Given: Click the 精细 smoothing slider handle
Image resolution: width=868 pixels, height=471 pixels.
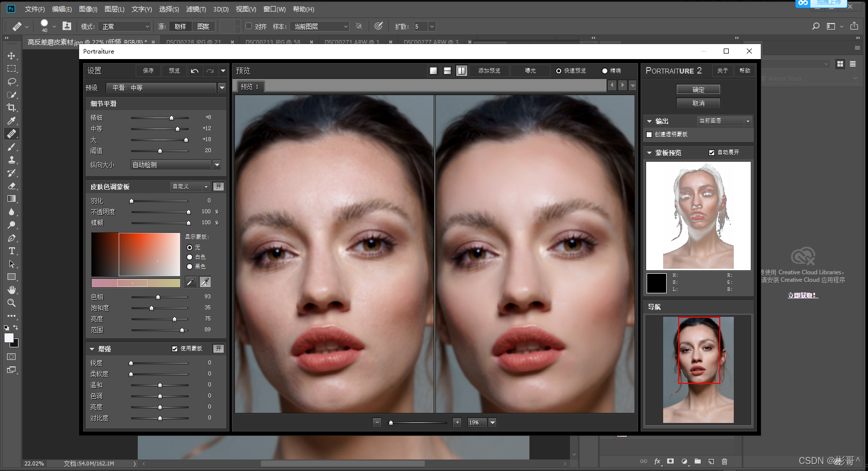Looking at the screenshot, I should [171, 118].
